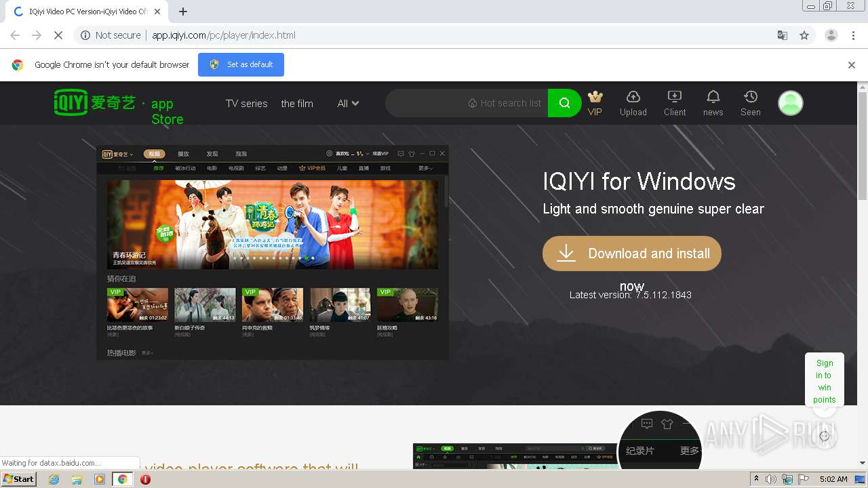Image resolution: width=868 pixels, height=488 pixels.
Task: Dismiss the default browser notification bar
Action: point(852,65)
